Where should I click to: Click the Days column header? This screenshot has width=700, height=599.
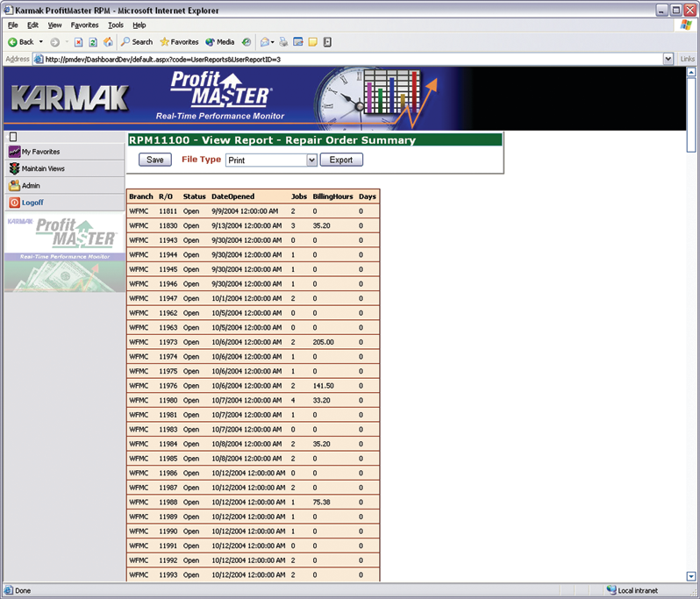pyautogui.click(x=368, y=196)
